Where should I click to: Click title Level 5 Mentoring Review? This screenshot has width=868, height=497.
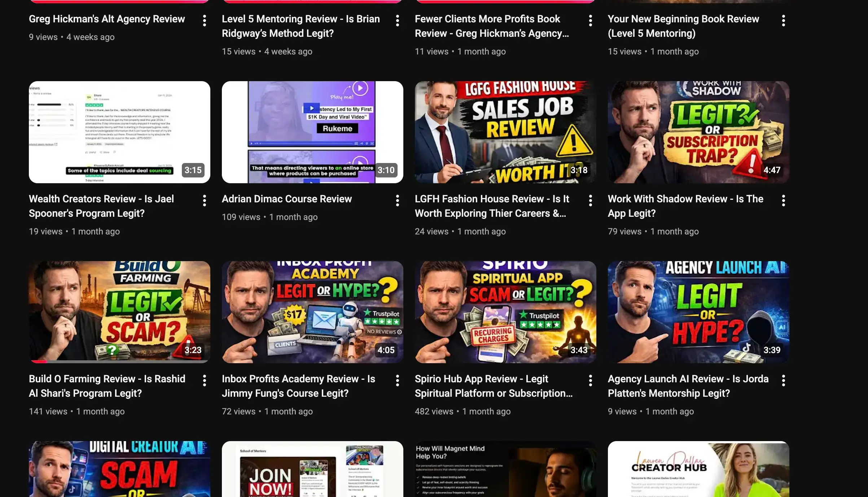tap(301, 26)
